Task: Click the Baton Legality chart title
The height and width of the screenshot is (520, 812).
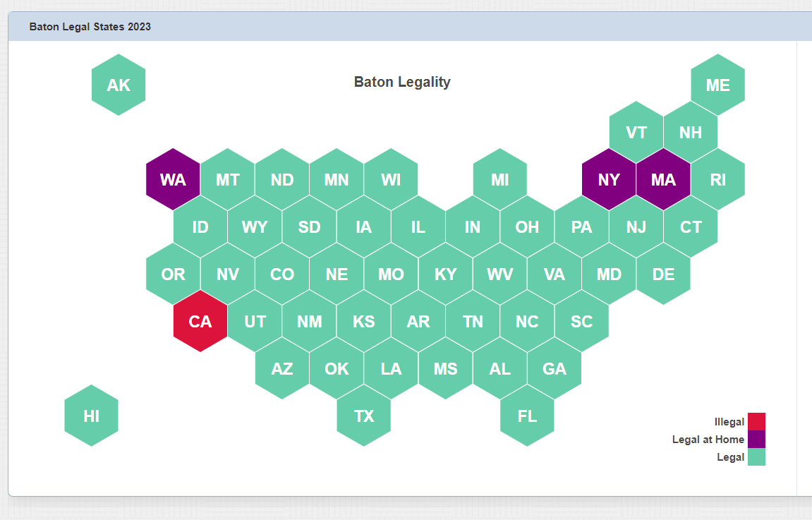Action: click(402, 82)
